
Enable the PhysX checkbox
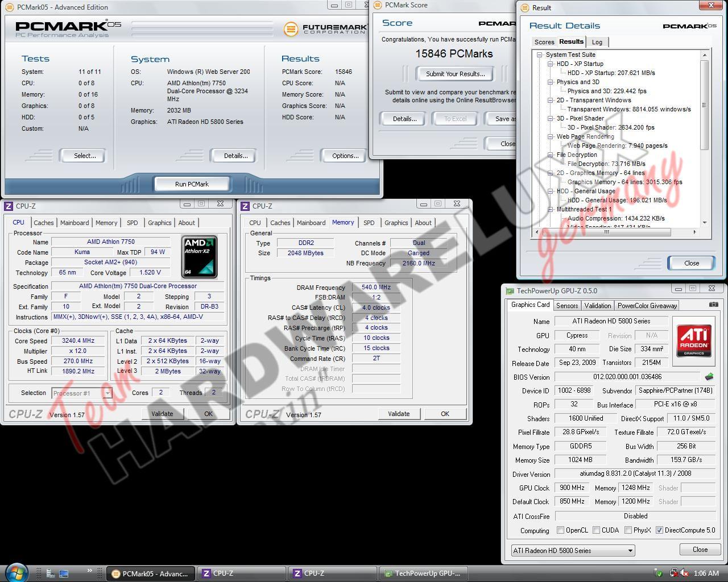click(x=628, y=530)
